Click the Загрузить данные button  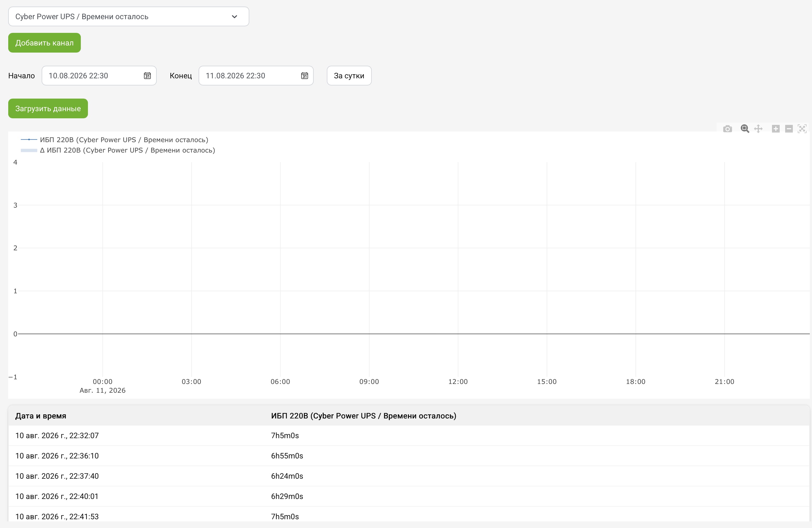48,108
